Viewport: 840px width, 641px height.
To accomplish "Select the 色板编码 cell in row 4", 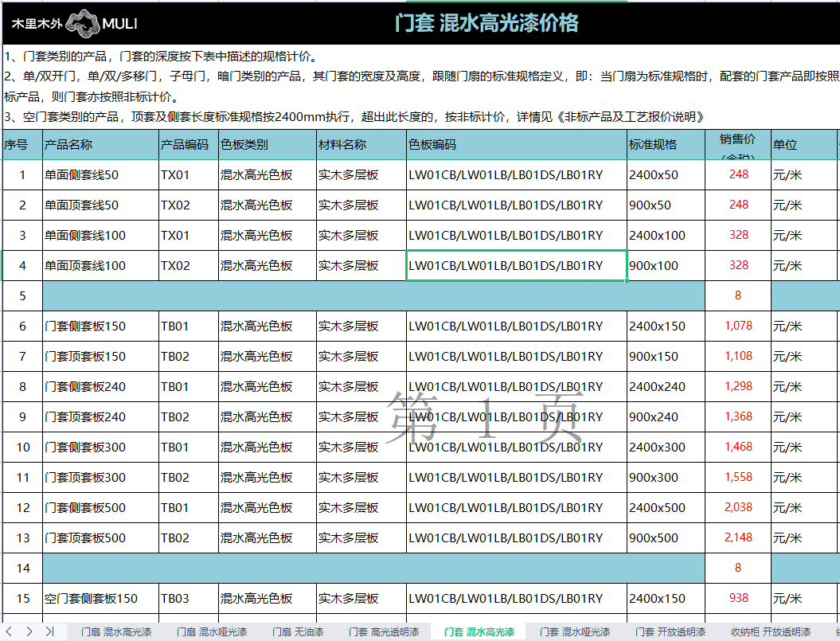I will click(x=516, y=265).
